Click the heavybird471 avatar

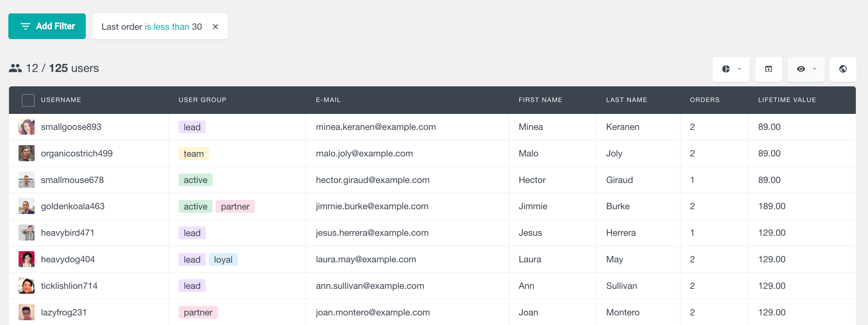coord(27,233)
